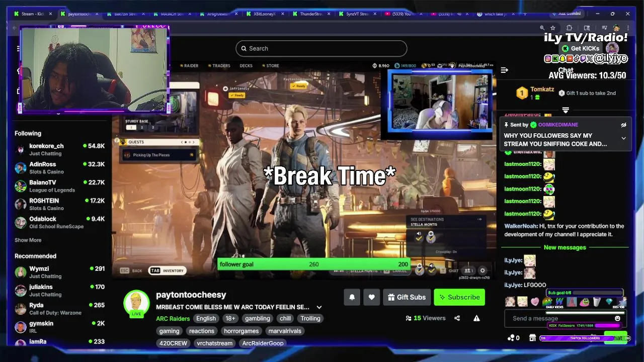The image size is (644, 362).
Task: Select the gambling tag
Action: pos(258,318)
